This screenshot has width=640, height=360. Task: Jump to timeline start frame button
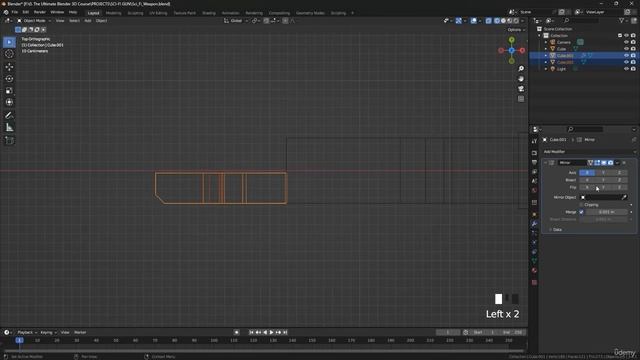point(251,332)
